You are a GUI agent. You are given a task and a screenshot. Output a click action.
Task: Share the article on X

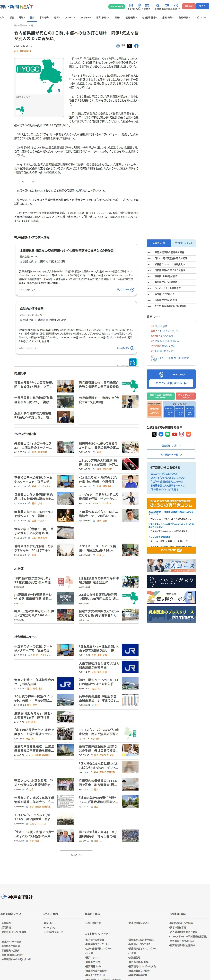[130, 46]
